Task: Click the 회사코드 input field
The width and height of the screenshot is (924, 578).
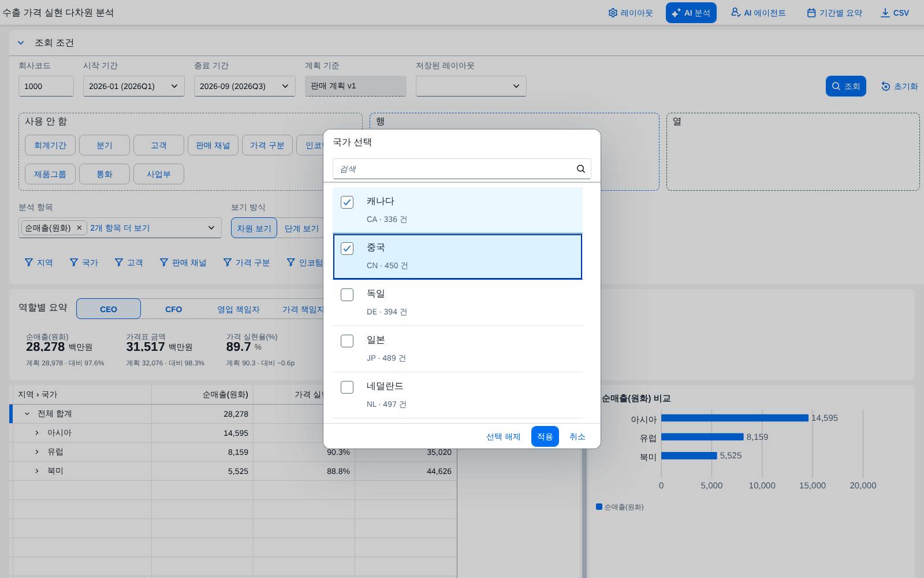Action: point(46,86)
